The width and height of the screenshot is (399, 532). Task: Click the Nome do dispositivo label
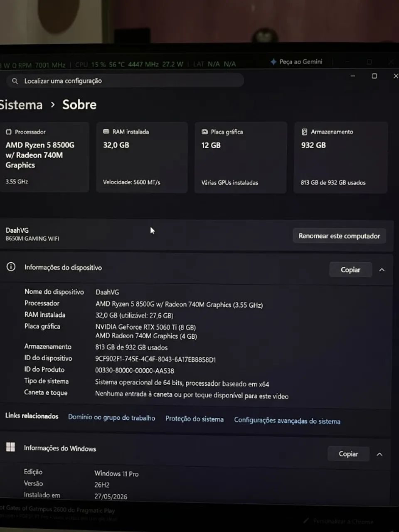pos(54,292)
